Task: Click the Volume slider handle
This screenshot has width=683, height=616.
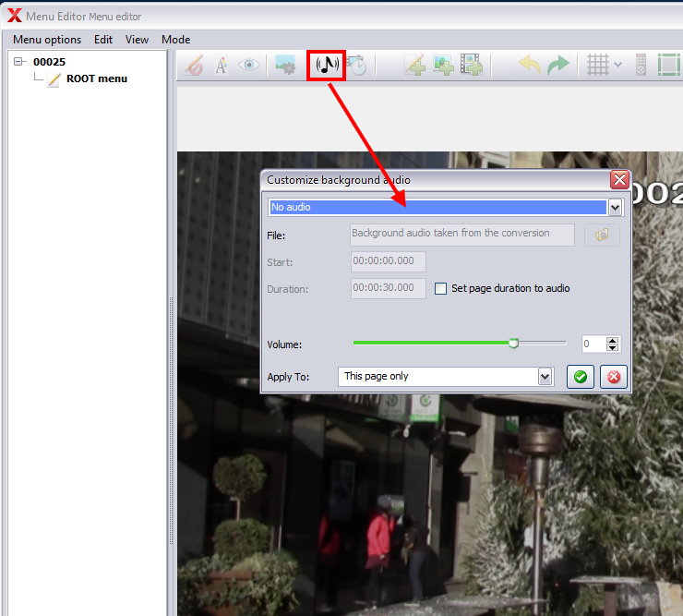Action: coord(513,343)
